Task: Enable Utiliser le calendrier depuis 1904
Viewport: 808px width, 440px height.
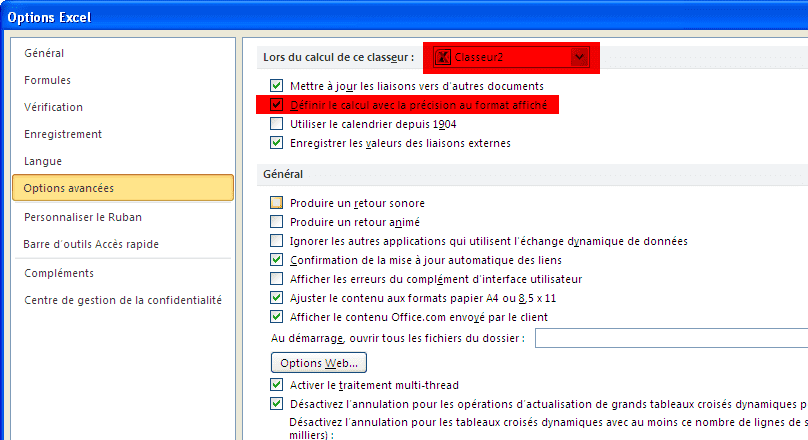Action: (276, 124)
